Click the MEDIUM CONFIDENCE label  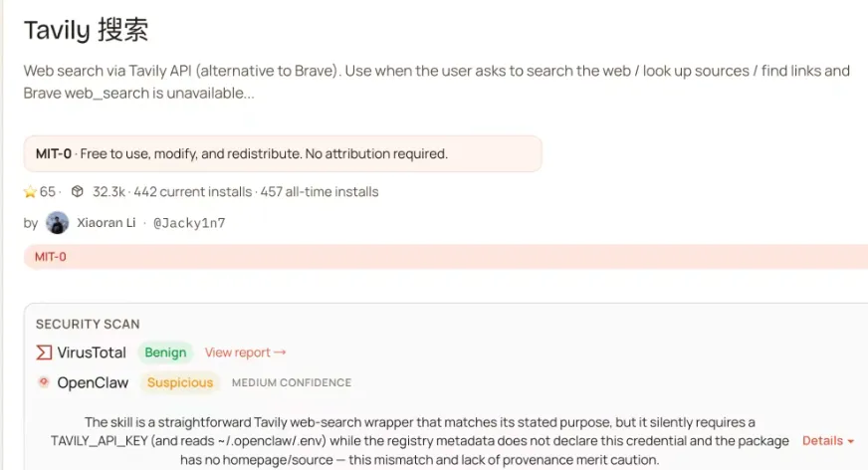pos(292,382)
